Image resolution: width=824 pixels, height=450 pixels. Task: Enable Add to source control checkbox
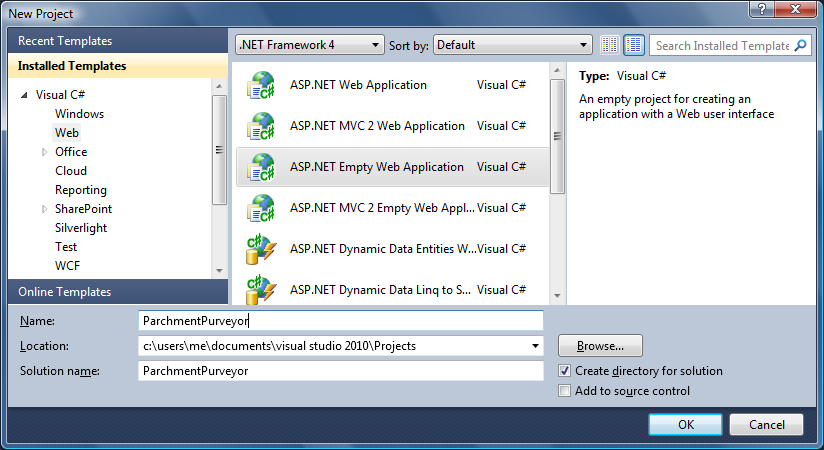564,391
